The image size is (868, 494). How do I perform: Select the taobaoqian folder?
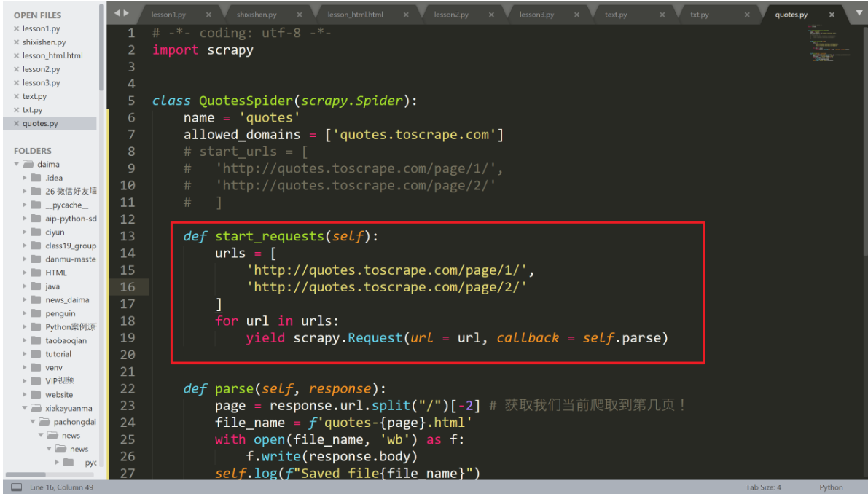(x=66, y=340)
